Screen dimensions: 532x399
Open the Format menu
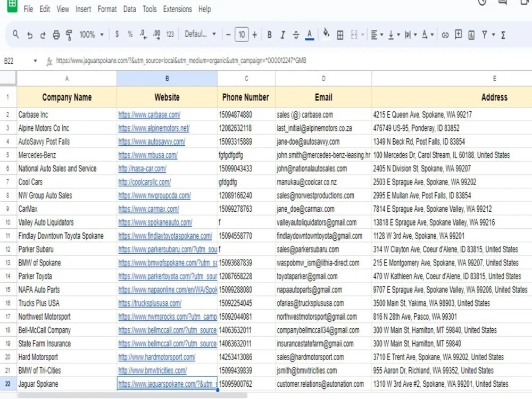(x=107, y=9)
